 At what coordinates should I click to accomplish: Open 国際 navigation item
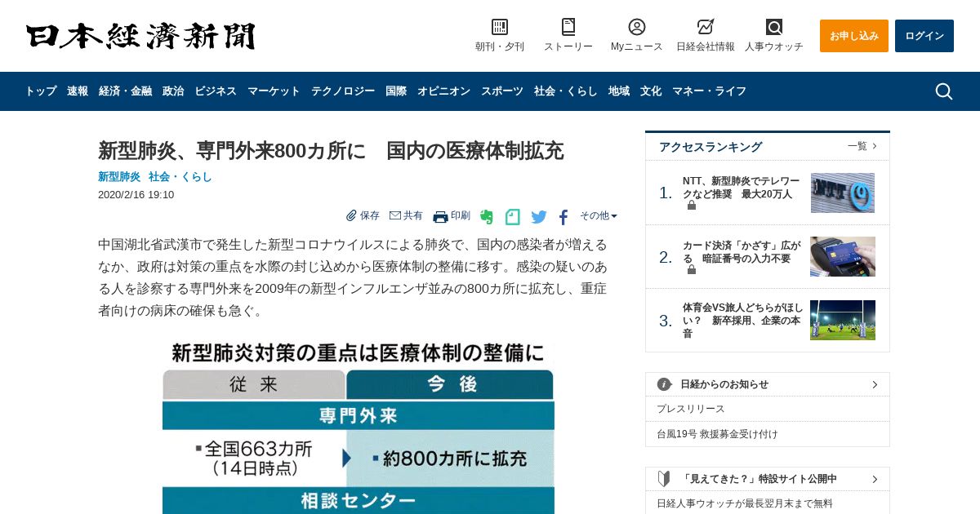(x=396, y=91)
